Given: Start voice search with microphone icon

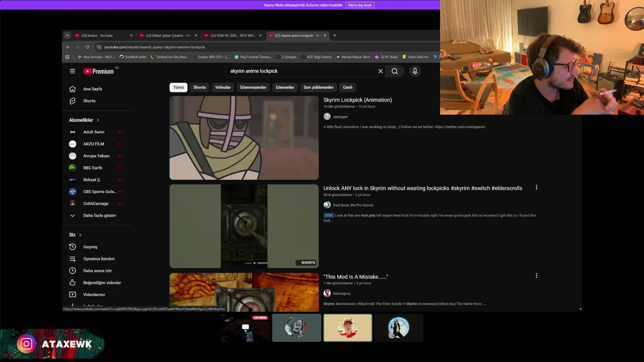Looking at the screenshot, I should [415, 71].
